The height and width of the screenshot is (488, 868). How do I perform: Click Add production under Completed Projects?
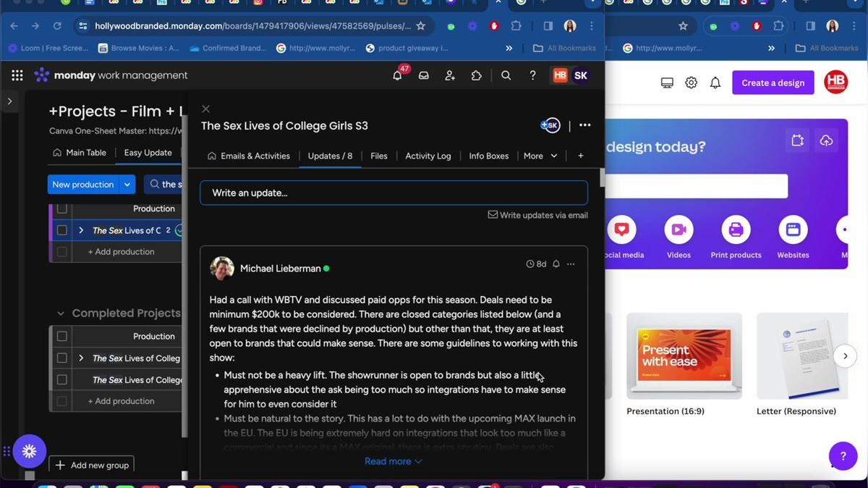tap(121, 401)
